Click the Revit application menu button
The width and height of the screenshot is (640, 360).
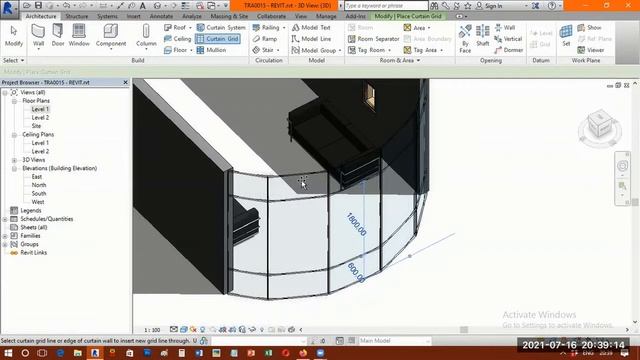pyautogui.click(x=8, y=8)
